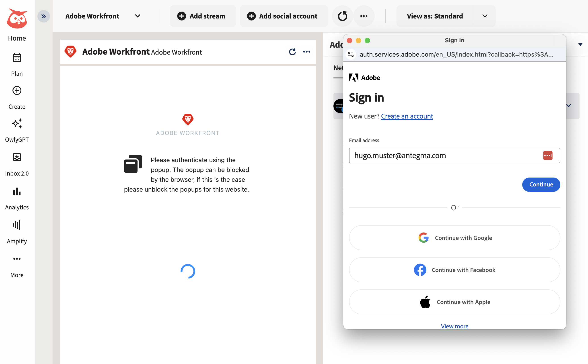
Task: Expand the sidebar with double-chevron button
Action: click(44, 16)
